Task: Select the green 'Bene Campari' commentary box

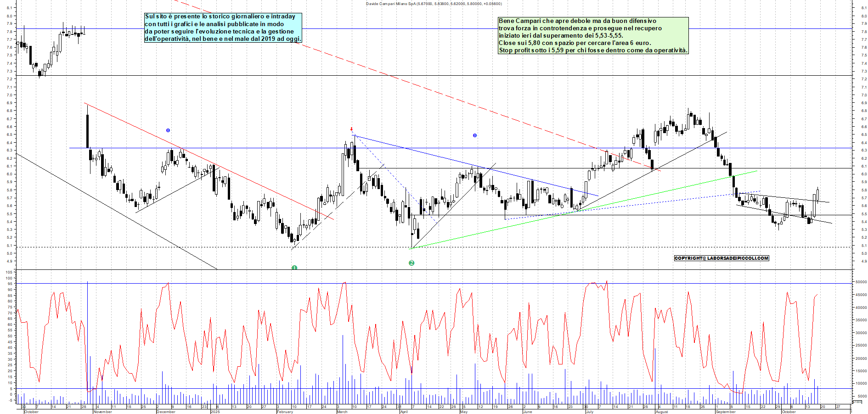Action: click(x=593, y=36)
